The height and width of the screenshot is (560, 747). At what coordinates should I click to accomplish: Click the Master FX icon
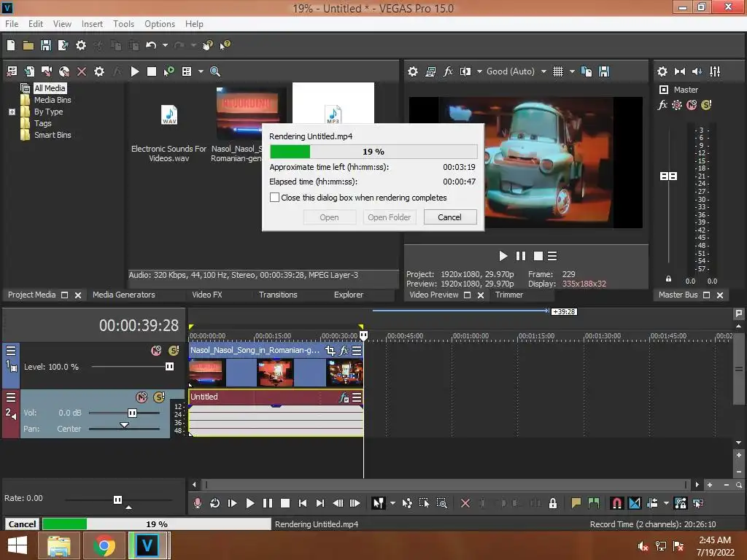coord(662,105)
